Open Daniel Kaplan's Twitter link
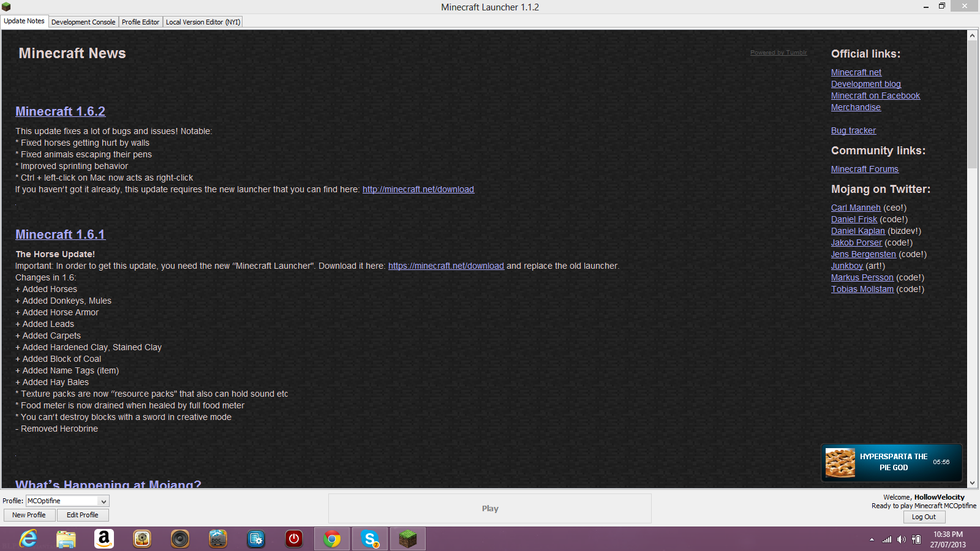Viewport: 980px width, 551px height. click(x=858, y=231)
